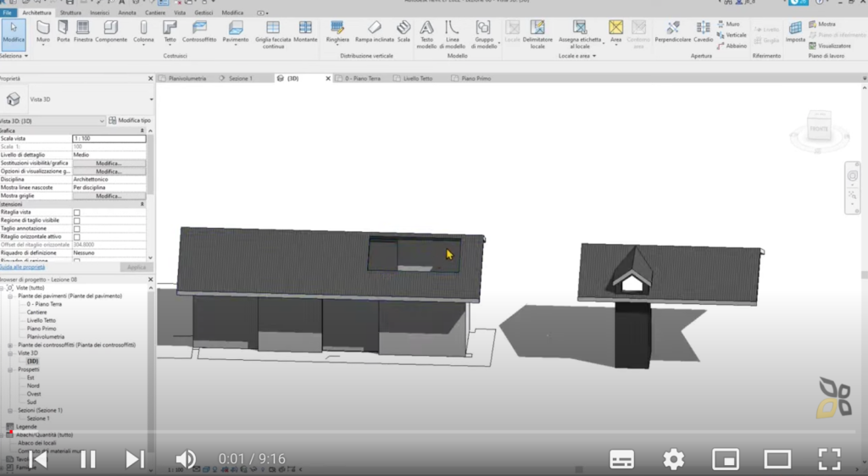Select the Componente tool
Screen dimensions: 868x476
coord(111,31)
